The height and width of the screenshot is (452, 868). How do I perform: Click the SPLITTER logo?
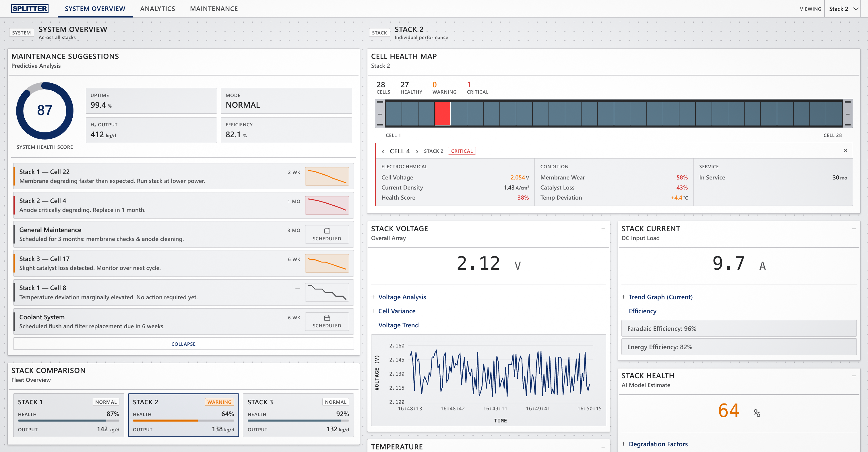(x=30, y=8)
